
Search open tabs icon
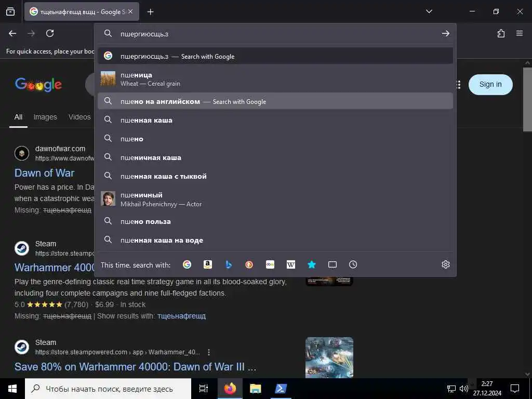coord(332,264)
